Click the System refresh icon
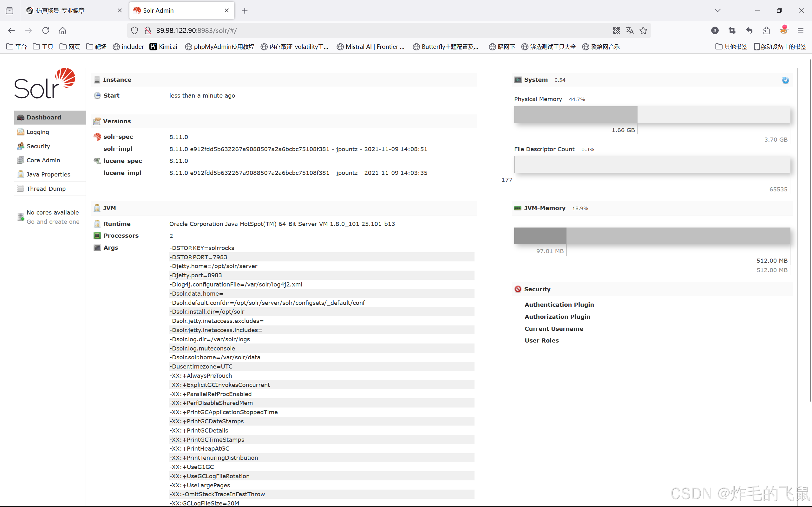 tap(785, 80)
